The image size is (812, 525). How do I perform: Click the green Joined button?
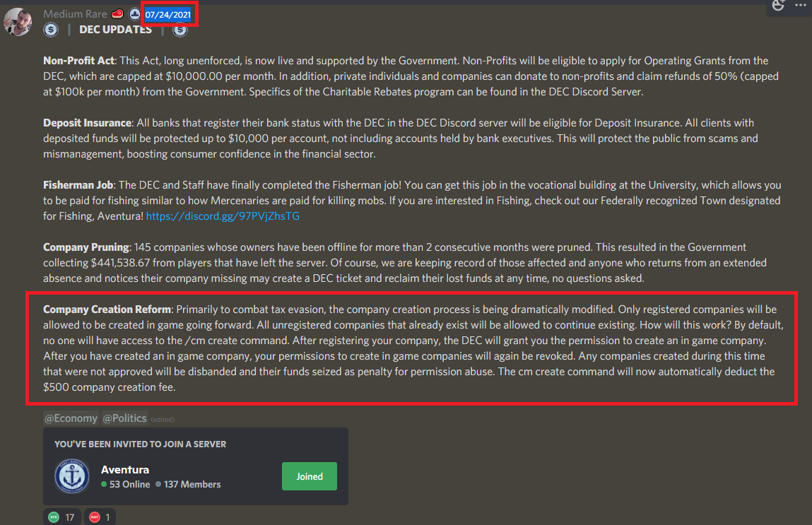309,476
